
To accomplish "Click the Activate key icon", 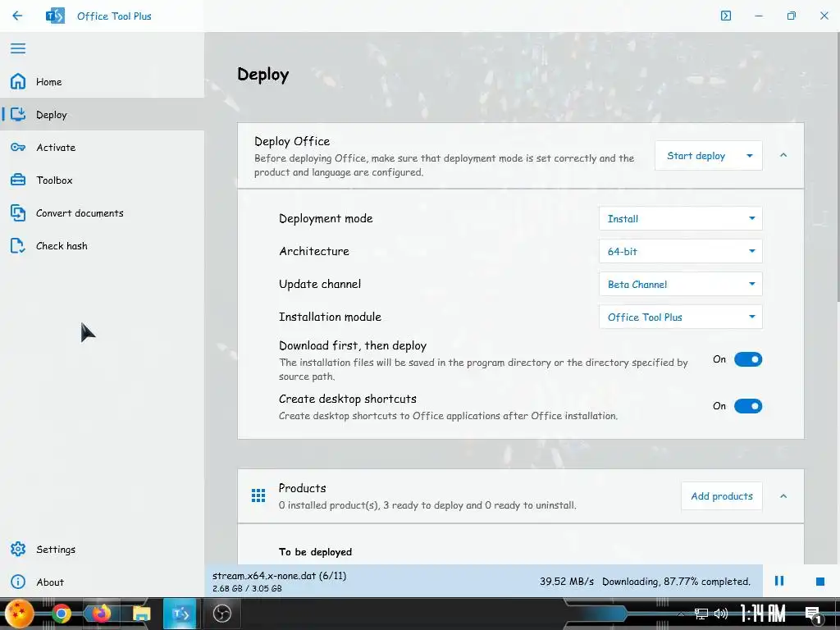I will pos(18,148).
